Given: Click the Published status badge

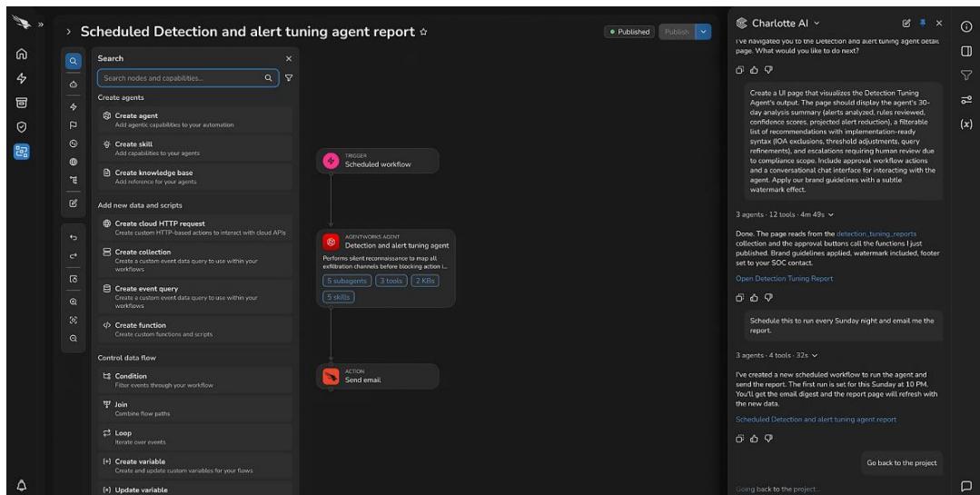Looking at the screenshot, I should click(x=629, y=32).
